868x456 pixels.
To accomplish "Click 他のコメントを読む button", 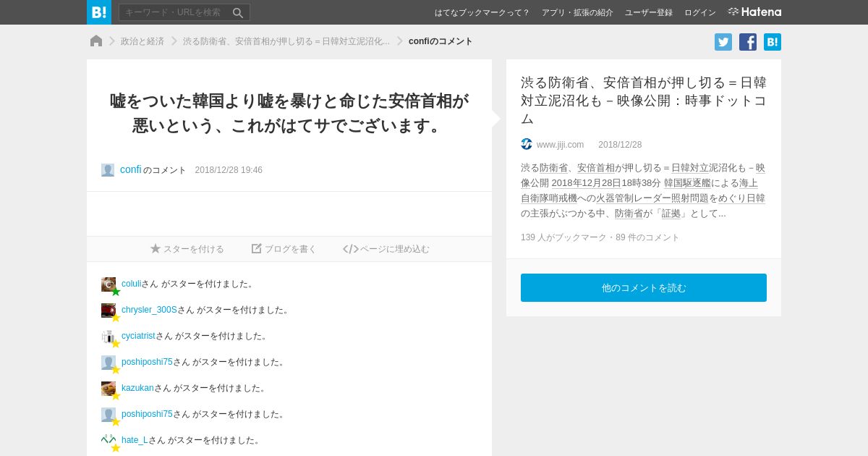I will tap(644, 287).
